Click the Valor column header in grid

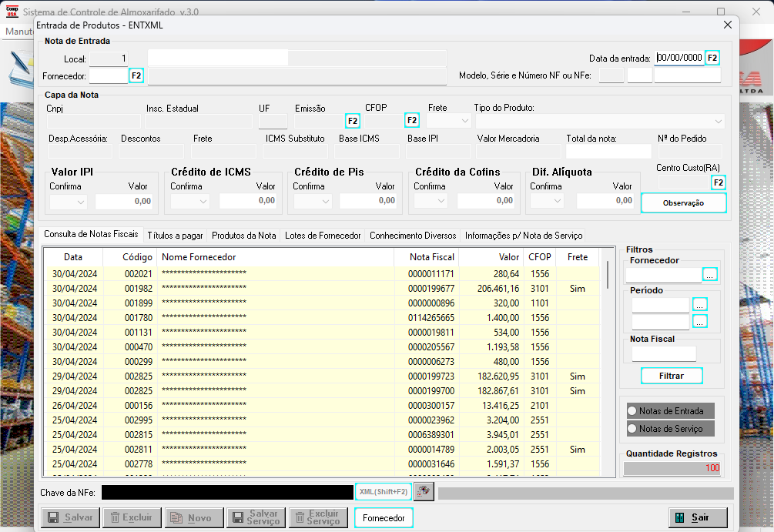[x=491, y=257]
